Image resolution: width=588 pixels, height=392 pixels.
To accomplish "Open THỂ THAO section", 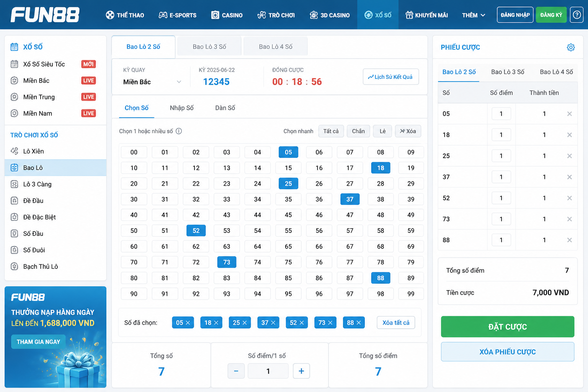I will click(x=125, y=15).
